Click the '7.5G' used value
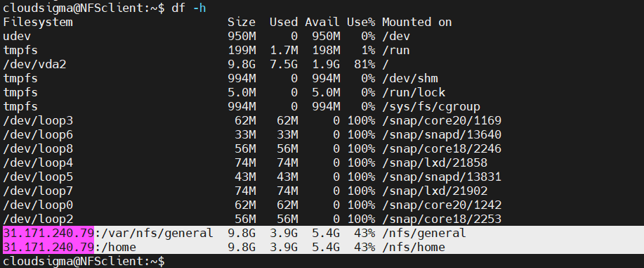The width and height of the screenshot is (644, 268). coord(284,64)
